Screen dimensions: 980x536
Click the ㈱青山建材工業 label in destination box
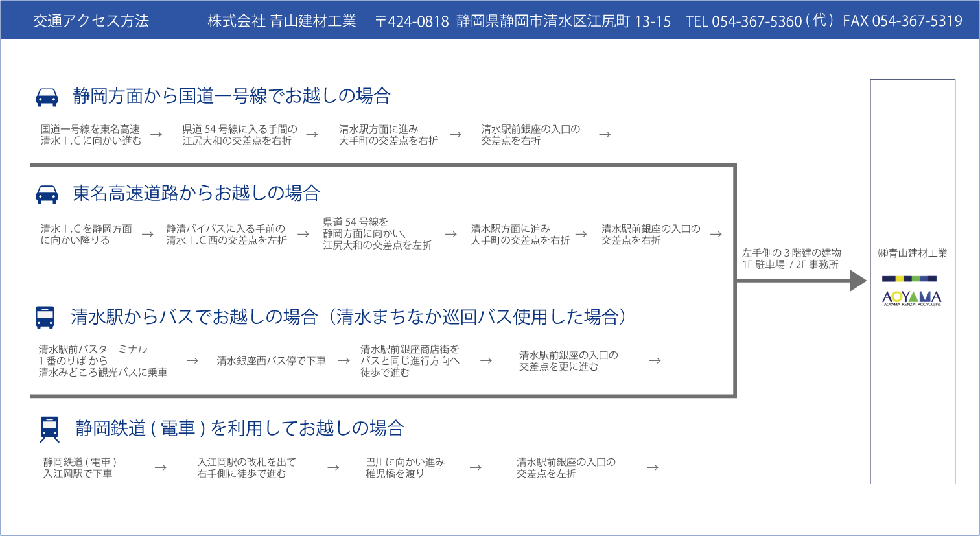click(913, 253)
